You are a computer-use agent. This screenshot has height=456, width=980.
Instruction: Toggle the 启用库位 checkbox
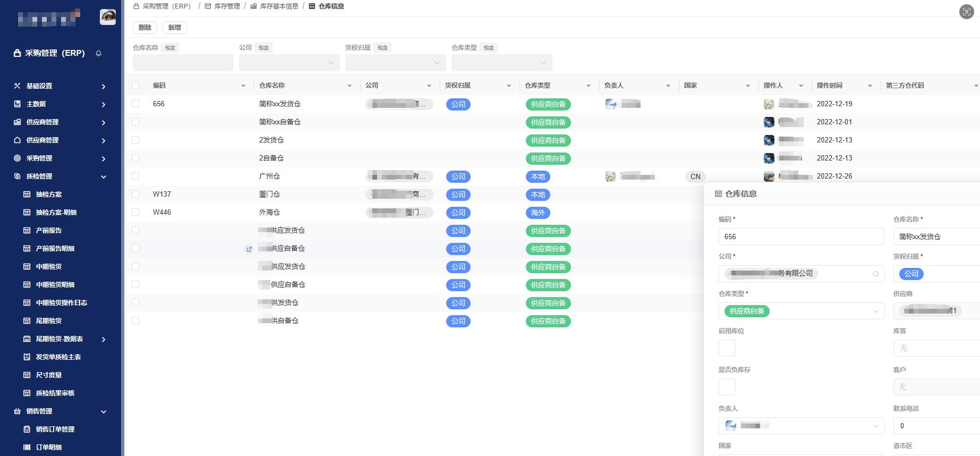coord(727,348)
